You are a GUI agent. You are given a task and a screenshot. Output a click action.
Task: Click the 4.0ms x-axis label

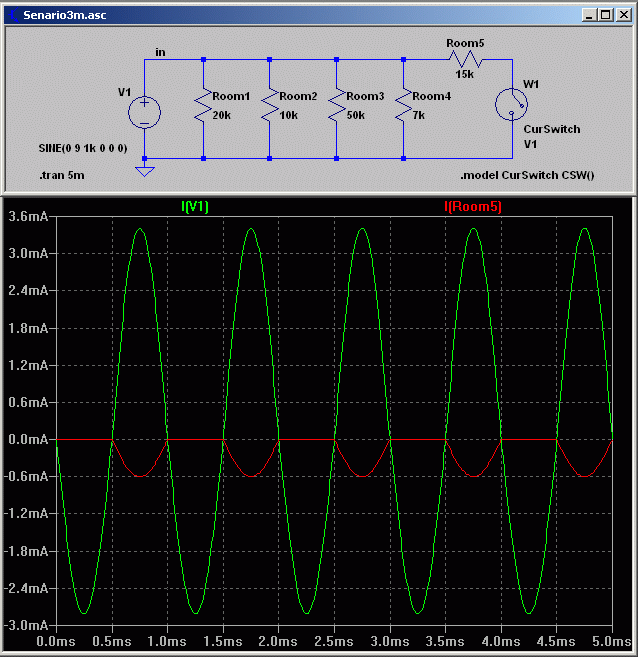pyautogui.click(x=501, y=641)
